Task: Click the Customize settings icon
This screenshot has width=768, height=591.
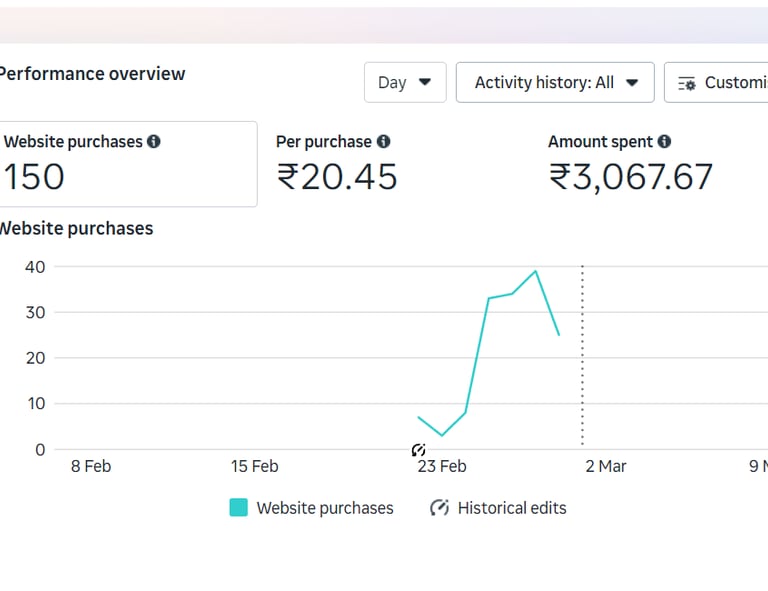Action: point(687,83)
